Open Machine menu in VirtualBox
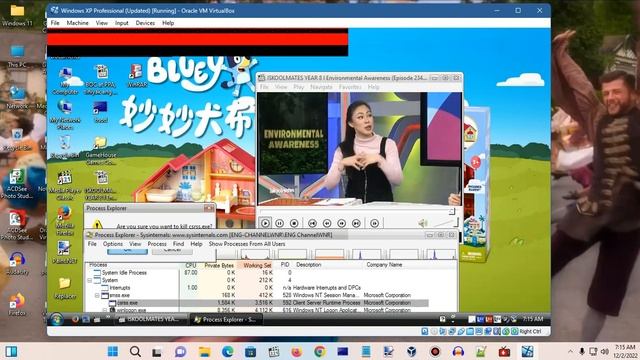The height and width of the screenshot is (360, 640). click(78, 23)
